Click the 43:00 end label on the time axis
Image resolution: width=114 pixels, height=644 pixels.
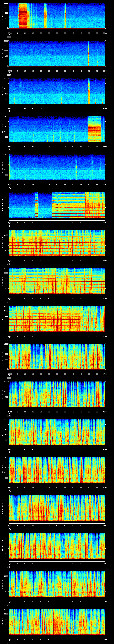click(x=105, y=223)
